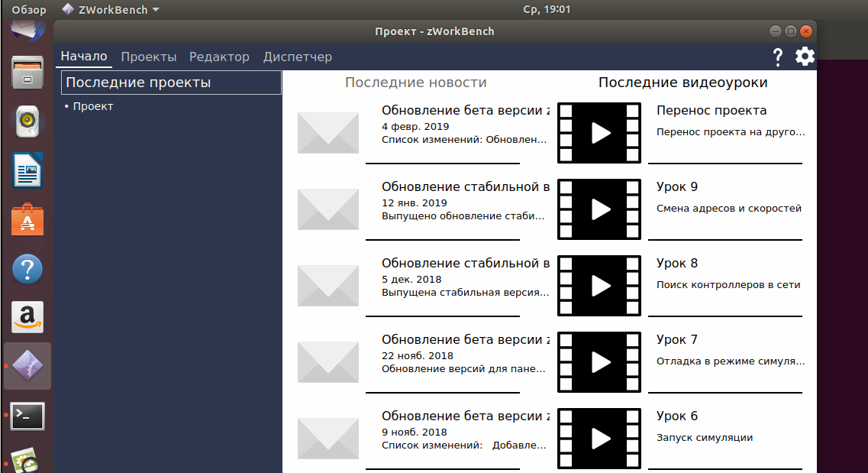Switch to the 'Редактор' tab
The height and width of the screenshot is (473, 868).
click(x=219, y=57)
